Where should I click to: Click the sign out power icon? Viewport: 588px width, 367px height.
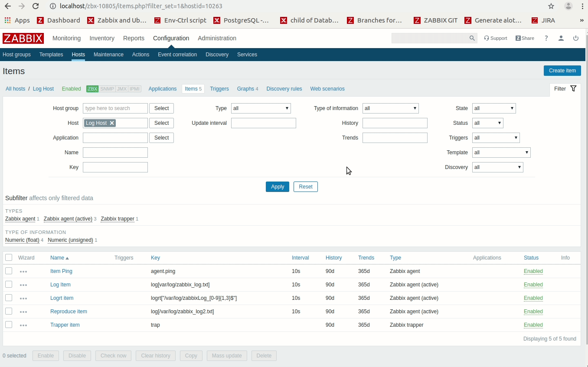click(576, 38)
